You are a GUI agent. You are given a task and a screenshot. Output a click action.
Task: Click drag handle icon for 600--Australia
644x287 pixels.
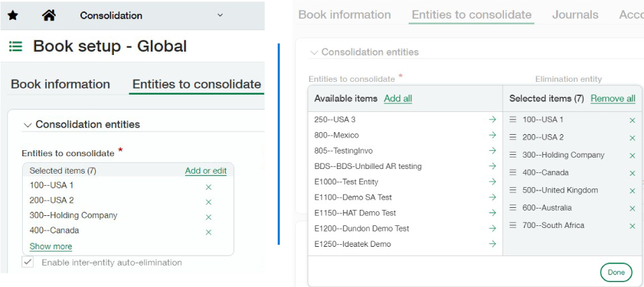coord(513,208)
